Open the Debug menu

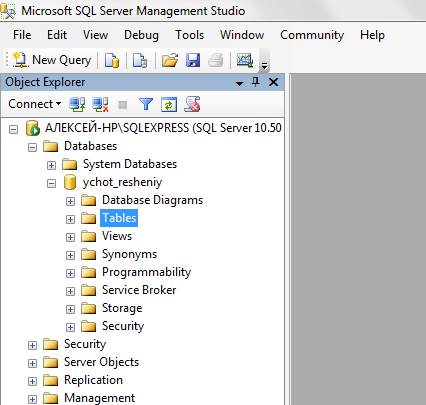141,35
